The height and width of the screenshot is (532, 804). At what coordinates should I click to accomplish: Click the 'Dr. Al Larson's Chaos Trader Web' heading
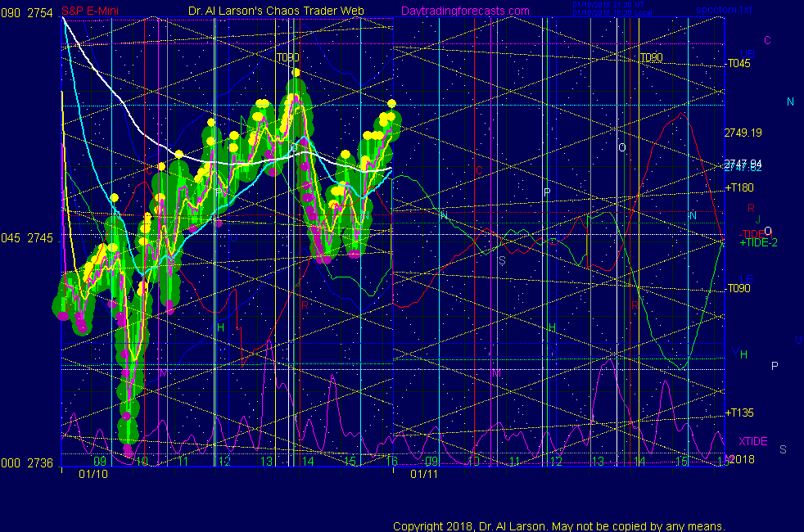(276, 11)
